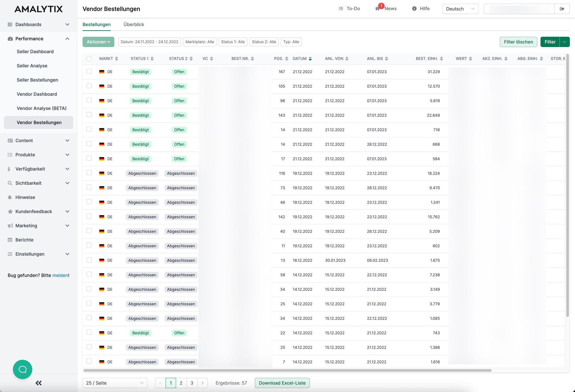Sort by STATUS 2 sort icon
This screenshot has width=575, height=392.
191,59
